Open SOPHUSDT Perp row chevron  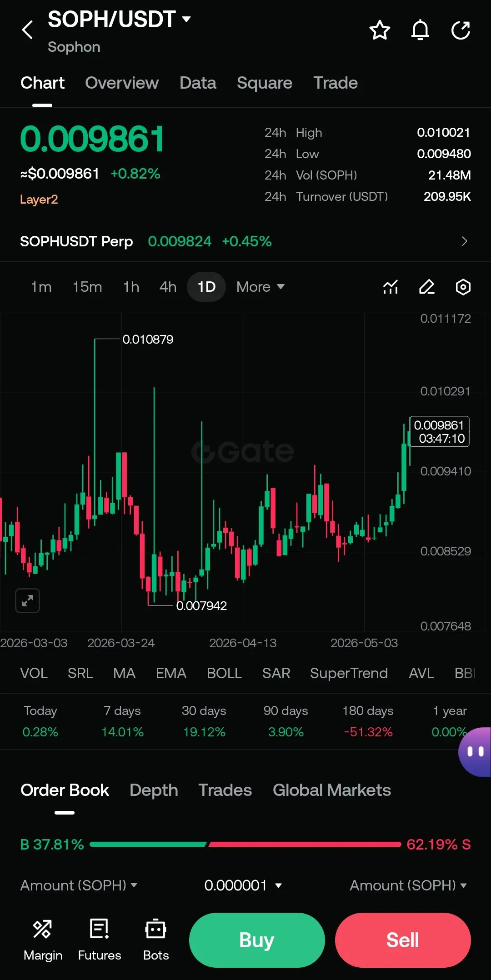click(x=464, y=241)
